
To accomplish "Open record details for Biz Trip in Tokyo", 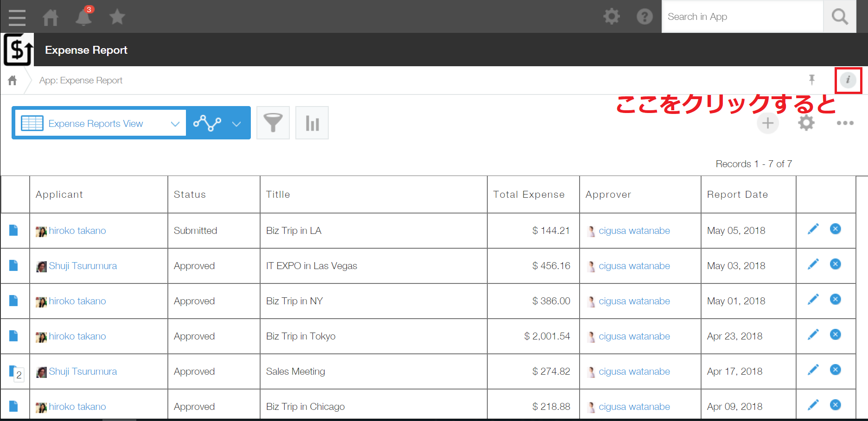I will [13, 336].
